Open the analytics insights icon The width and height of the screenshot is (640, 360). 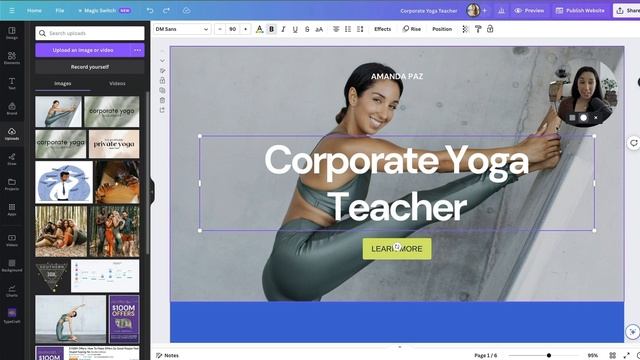[x=501, y=11]
